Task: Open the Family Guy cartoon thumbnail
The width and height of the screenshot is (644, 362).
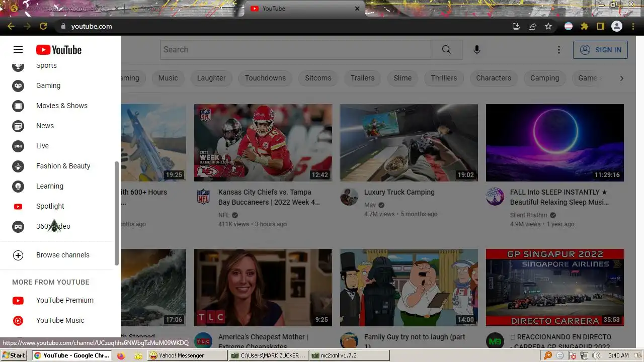Action: 409,288
